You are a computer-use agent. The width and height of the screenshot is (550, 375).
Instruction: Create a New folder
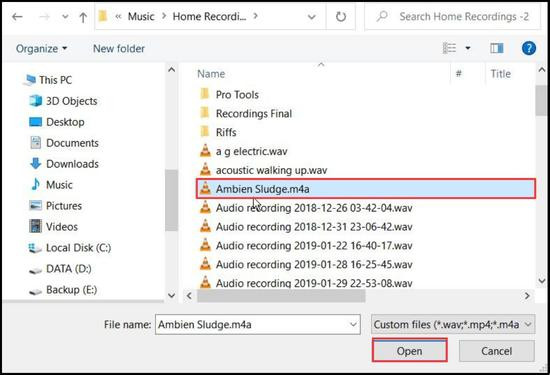coord(119,48)
